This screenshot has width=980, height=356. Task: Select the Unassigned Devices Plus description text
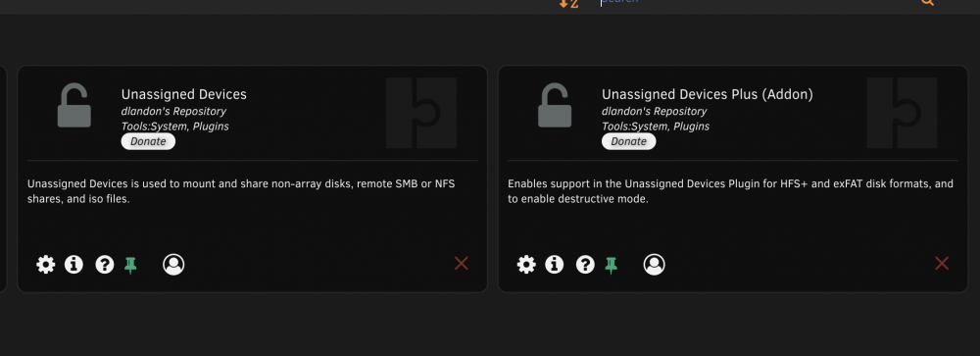point(731,191)
